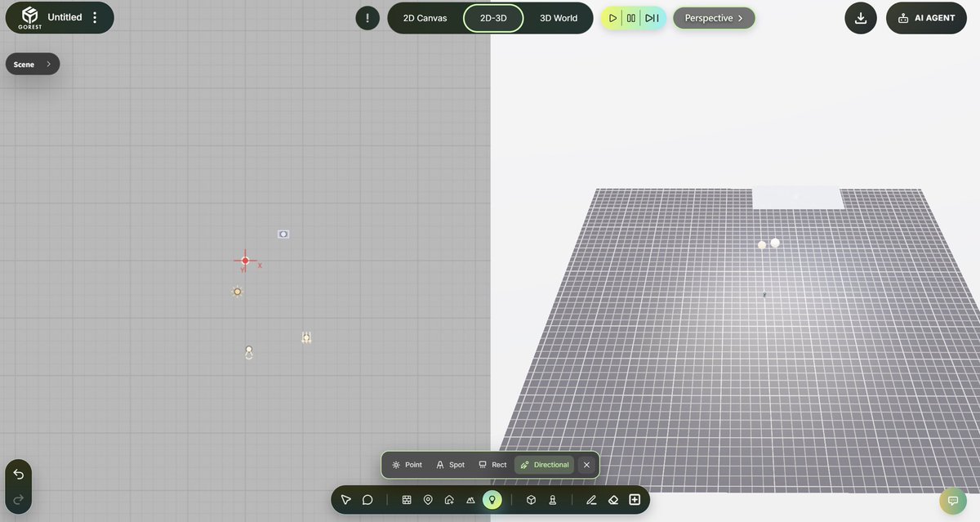Click the download export icon
Image resolution: width=980 pixels, height=522 pixels.
coord(861,18)
